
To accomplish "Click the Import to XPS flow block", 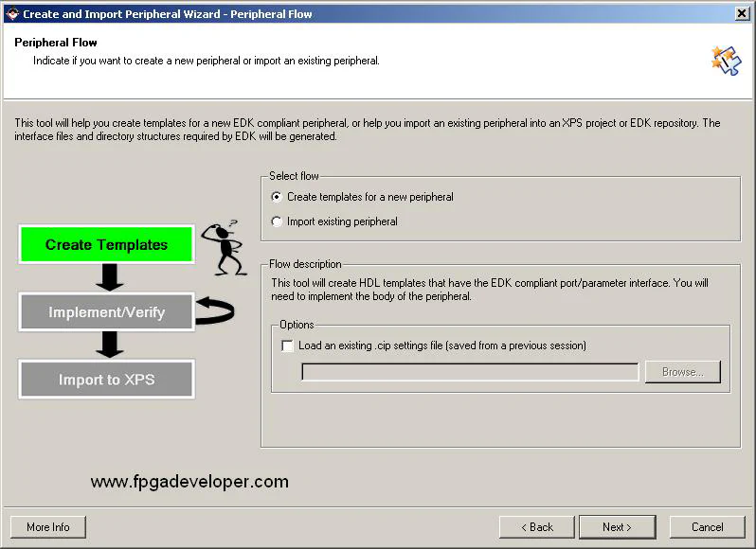I will click(x=106, y=380).
